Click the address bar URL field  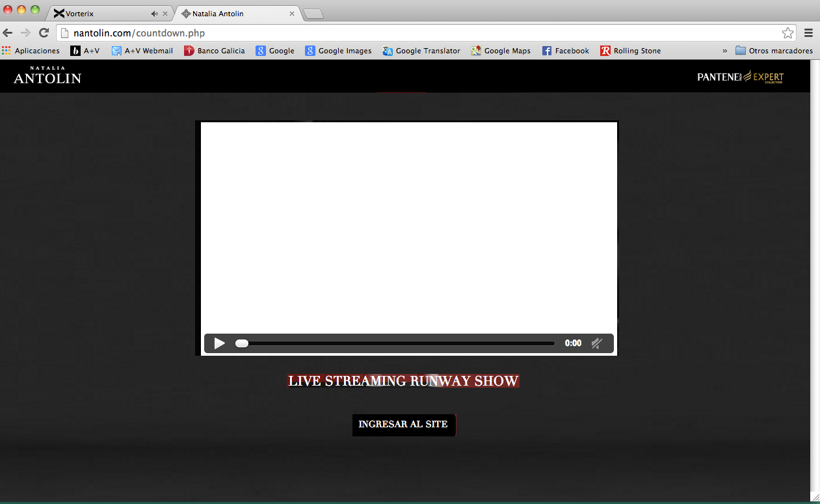416,33
